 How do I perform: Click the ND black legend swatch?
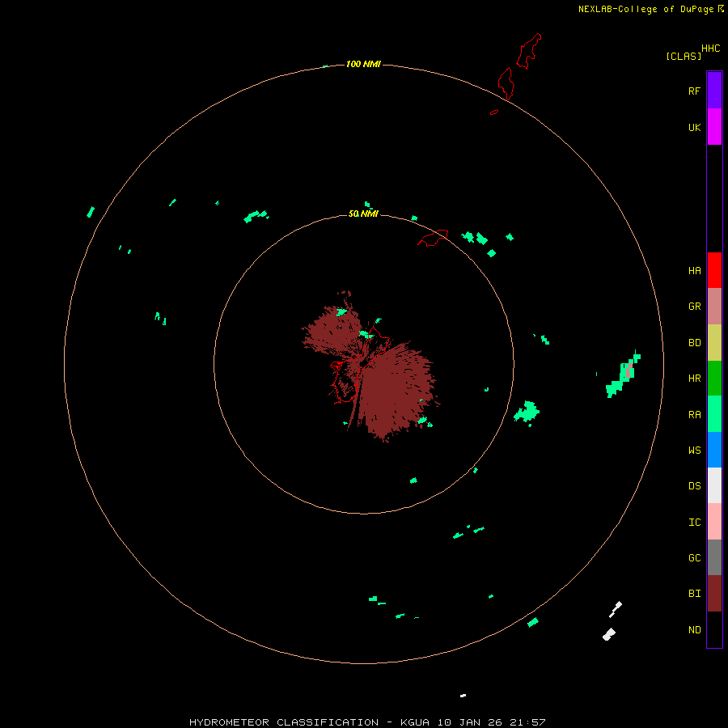[x=714, y=629]
